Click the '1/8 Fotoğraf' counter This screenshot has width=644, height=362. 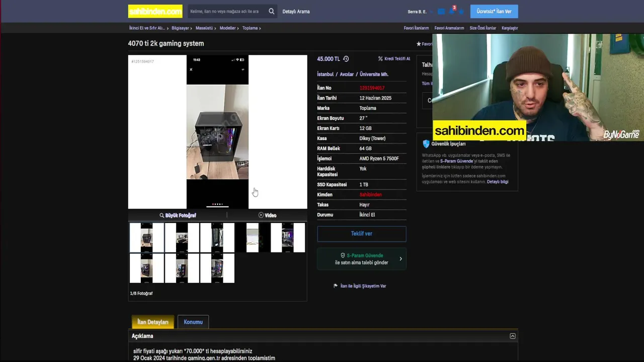[x=141, y=294]
